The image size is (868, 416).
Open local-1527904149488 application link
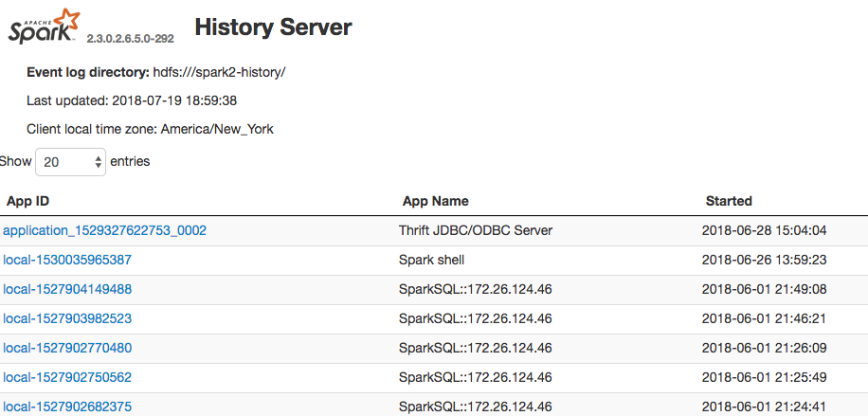point(67,289)
